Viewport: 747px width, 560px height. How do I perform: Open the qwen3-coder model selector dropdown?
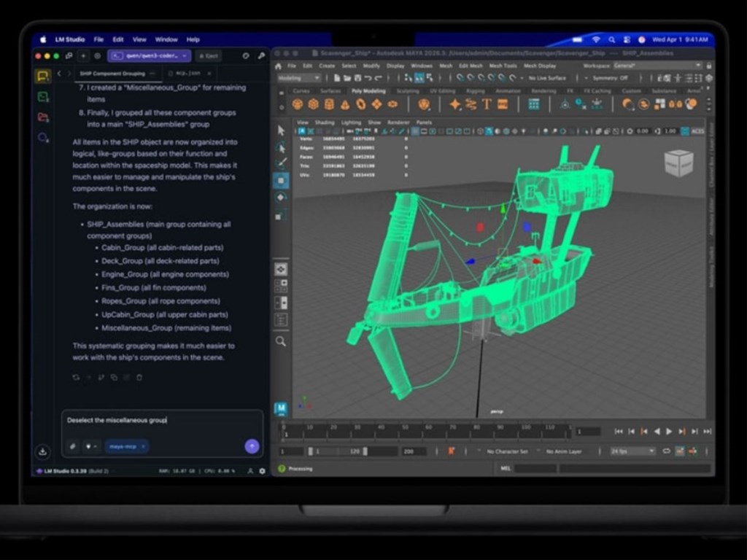point(150,55)
